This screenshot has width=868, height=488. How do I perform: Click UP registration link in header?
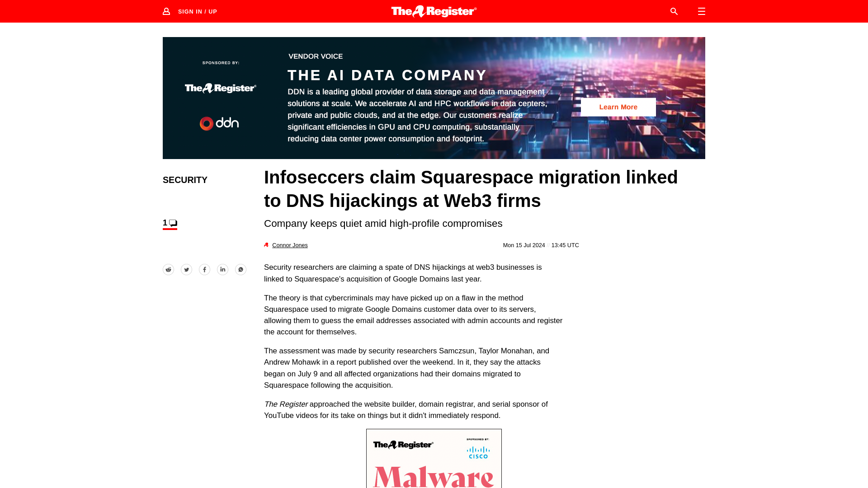(x=213, y=11)
